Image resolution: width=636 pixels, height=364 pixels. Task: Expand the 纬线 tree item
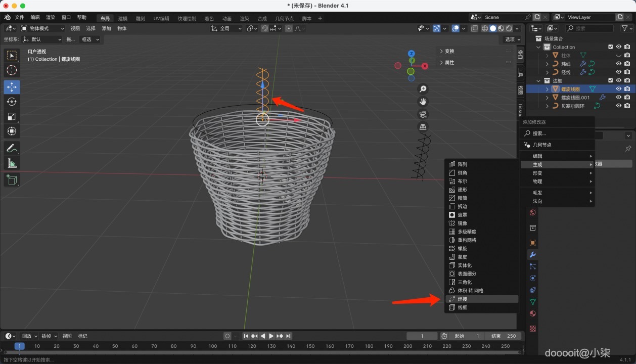(x=547, y=64)
